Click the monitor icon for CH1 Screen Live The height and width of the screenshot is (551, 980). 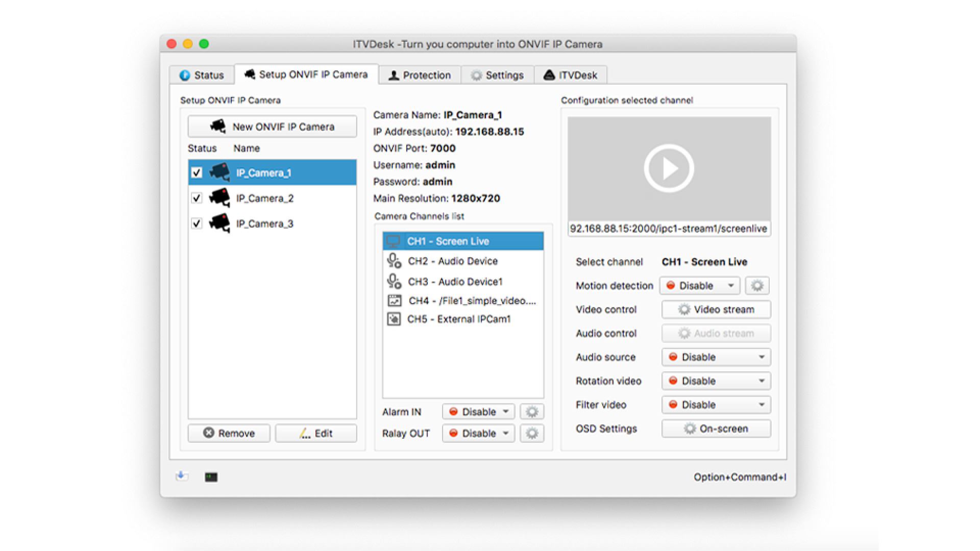coord(394,241)
